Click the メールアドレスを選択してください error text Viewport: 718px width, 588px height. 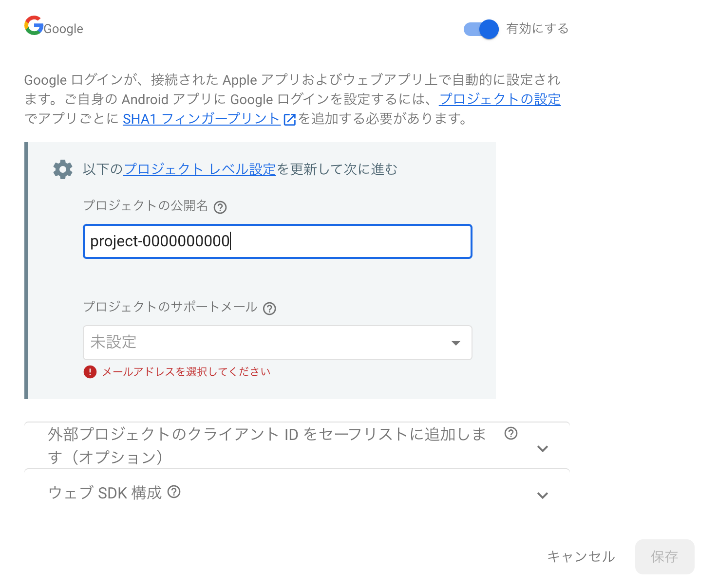click(186, 372)
